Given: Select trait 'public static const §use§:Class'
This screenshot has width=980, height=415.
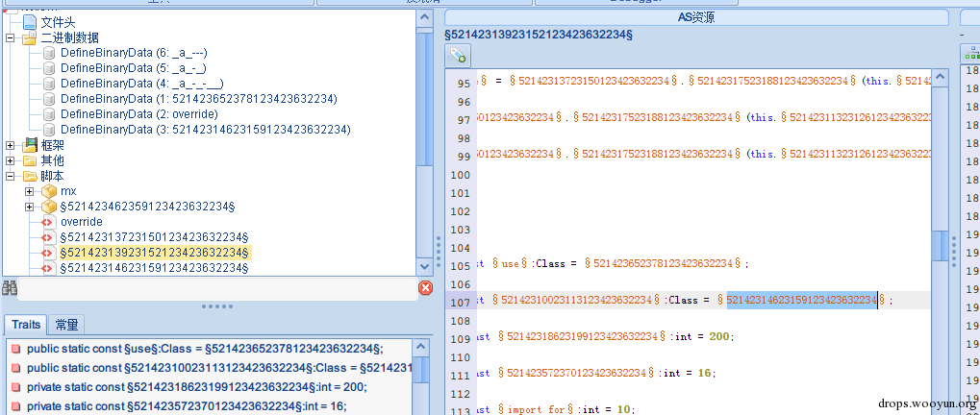Looking at the screenshot, I should point(205,349).
